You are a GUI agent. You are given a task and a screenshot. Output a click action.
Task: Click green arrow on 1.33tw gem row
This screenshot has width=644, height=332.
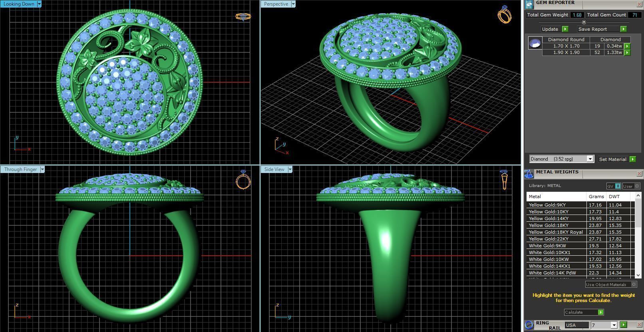pyautogui.click(x=627, y=53)
